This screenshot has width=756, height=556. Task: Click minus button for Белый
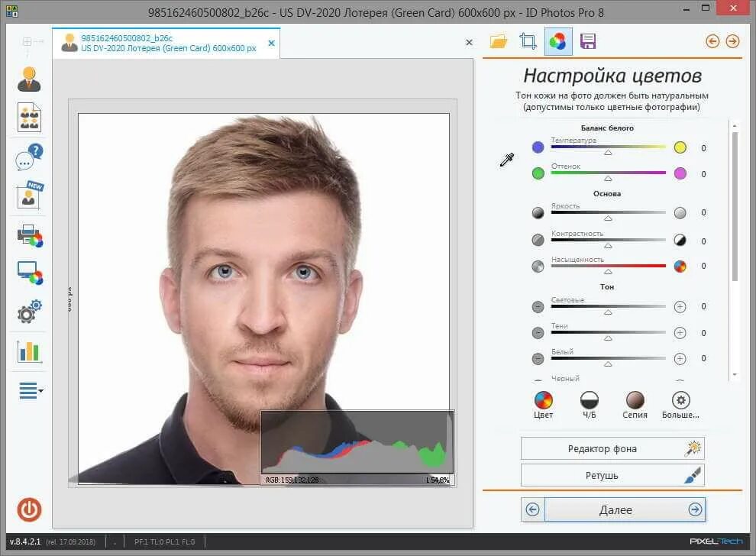pos(538,359)
